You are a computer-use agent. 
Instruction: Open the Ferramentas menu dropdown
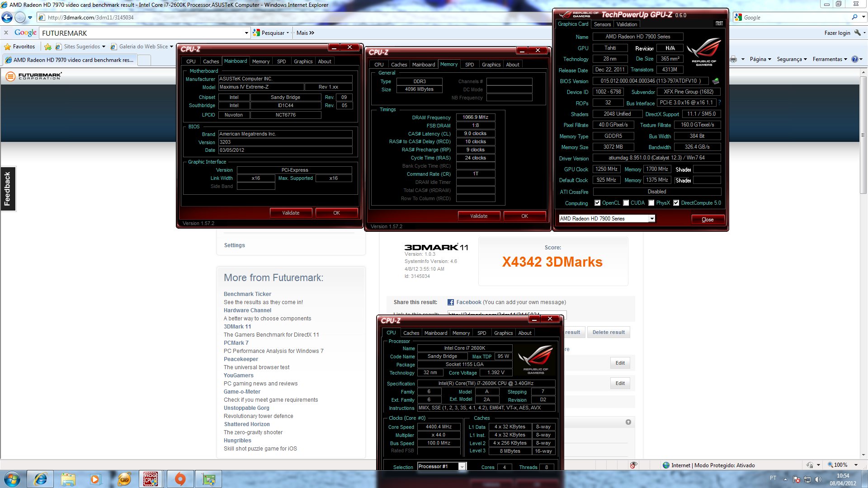pos(830,59)
